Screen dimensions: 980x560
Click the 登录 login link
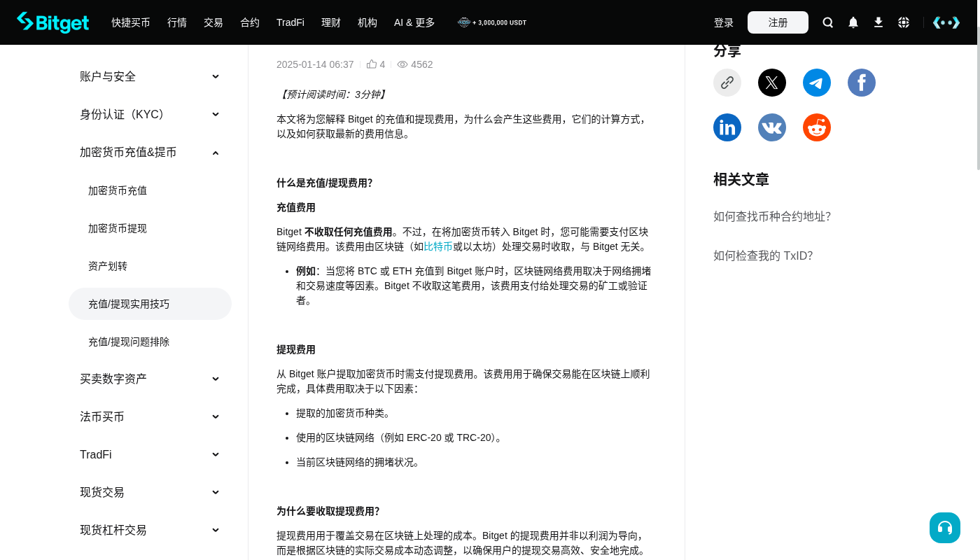pyautogui.click(x=724, y=22)
